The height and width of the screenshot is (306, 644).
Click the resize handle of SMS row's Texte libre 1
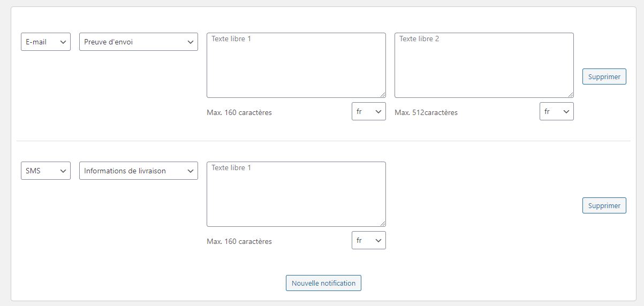point(383,224)
